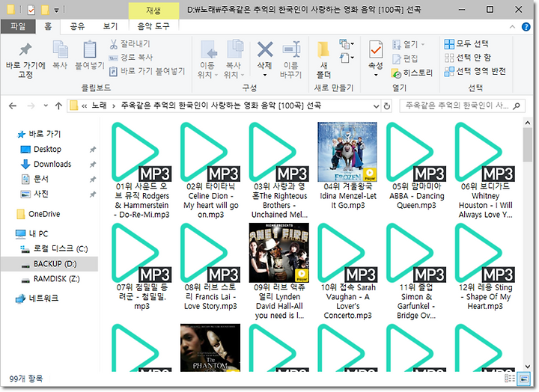539x392 pixels.
Task: Switch to Details view in status bar
Action: 510,379
